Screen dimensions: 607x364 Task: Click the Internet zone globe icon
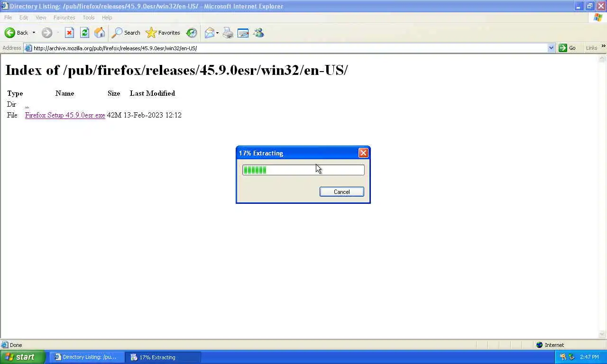tap(539, 345)
